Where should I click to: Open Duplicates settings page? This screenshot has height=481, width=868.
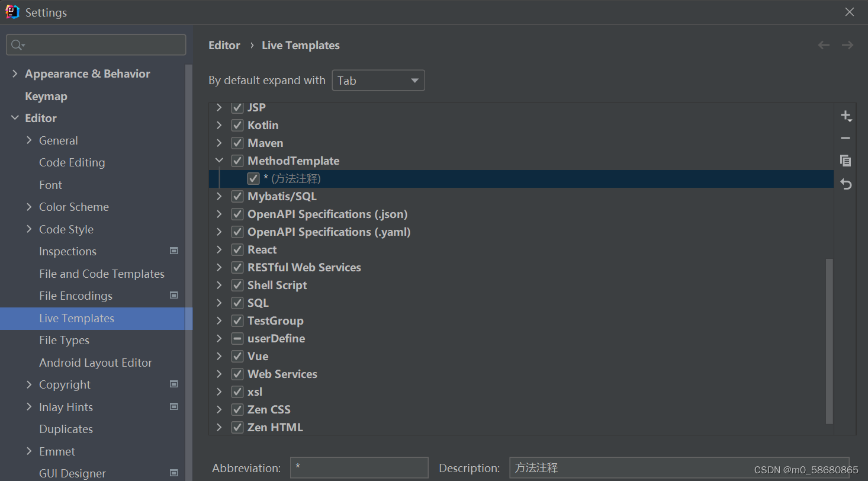(66, 429)
